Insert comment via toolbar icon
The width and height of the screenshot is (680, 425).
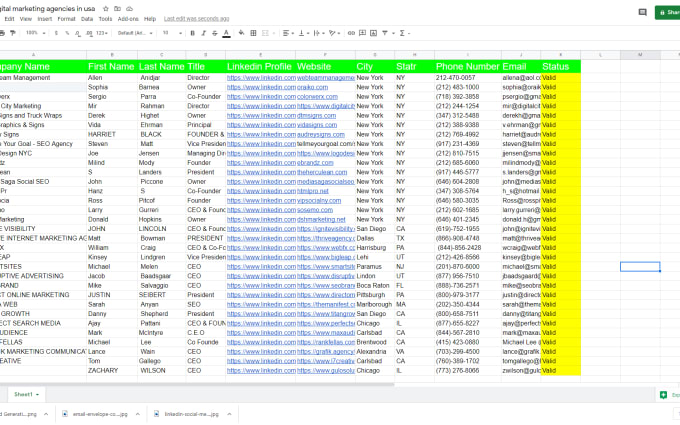(x=362, y=33)
